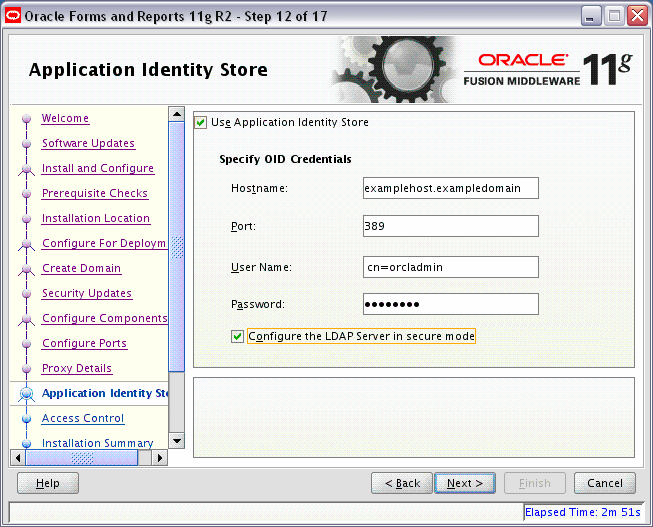Click the Security Updates step bullet icon
The image size is (653, 527).
click(x=27, y=294)
